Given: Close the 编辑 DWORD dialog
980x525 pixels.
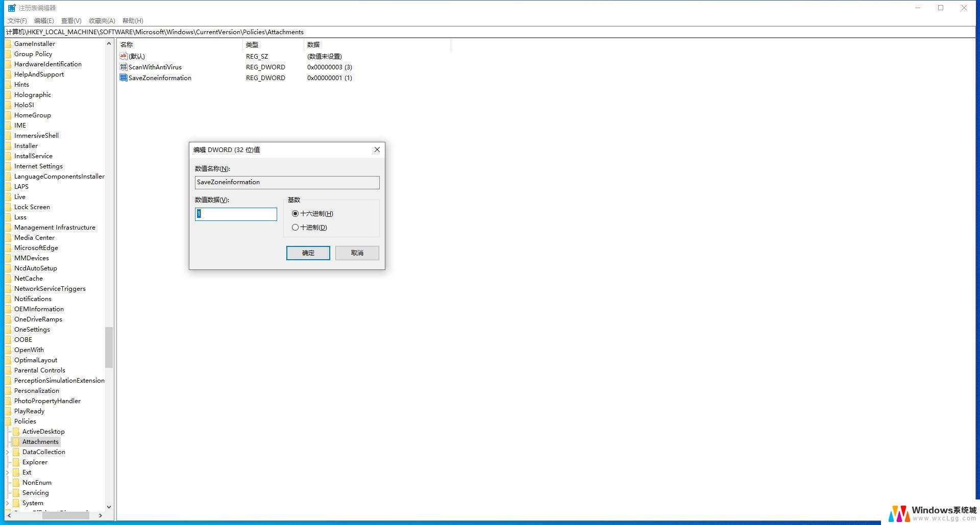Looking at the screenshot, I should pyautogui.click(x=377, y=149).
